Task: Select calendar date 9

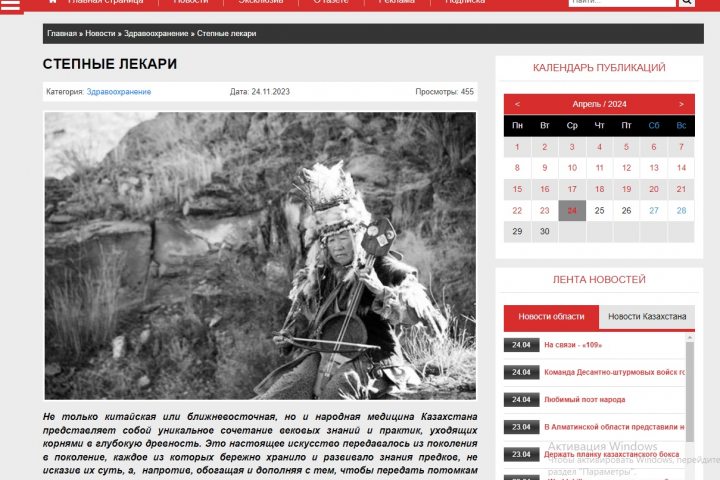Action: click(x=545, y=168)
